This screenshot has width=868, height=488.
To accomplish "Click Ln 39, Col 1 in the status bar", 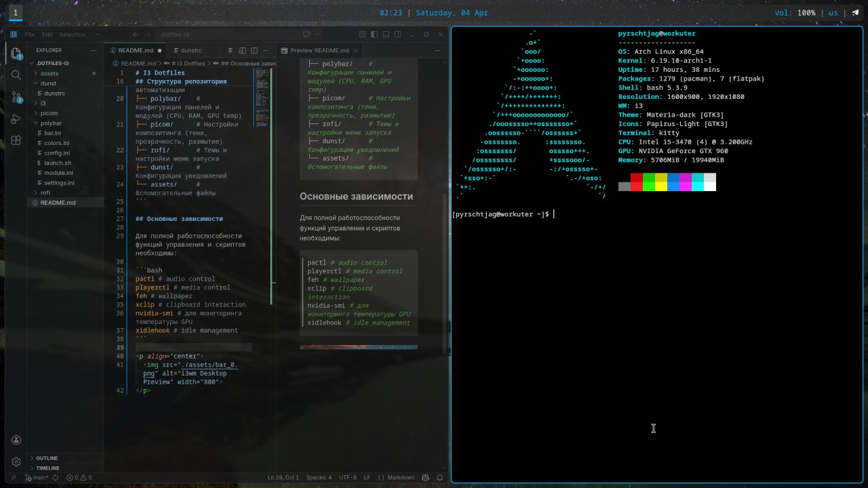I will point(283,477).
